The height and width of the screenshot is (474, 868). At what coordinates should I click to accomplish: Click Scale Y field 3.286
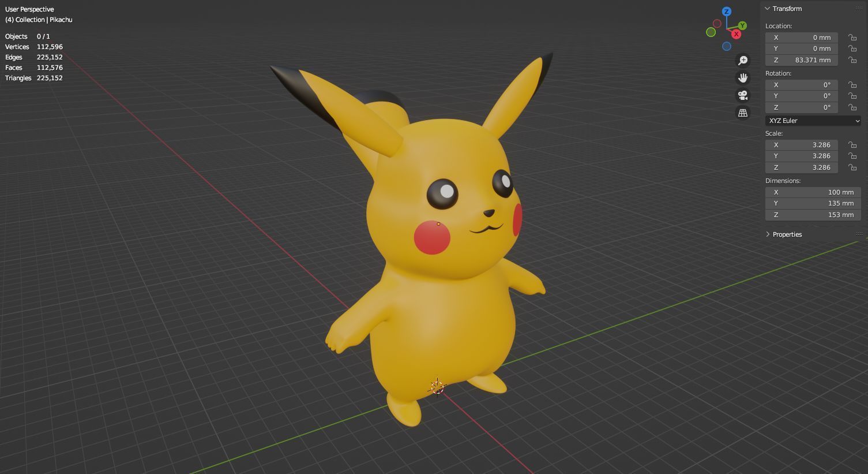click(x=802, y=156)
